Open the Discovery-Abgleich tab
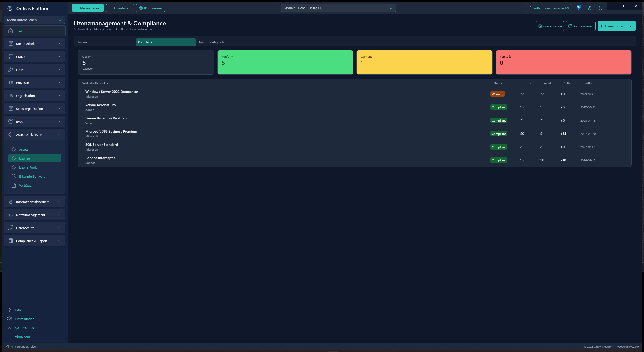 pos(226,42)
